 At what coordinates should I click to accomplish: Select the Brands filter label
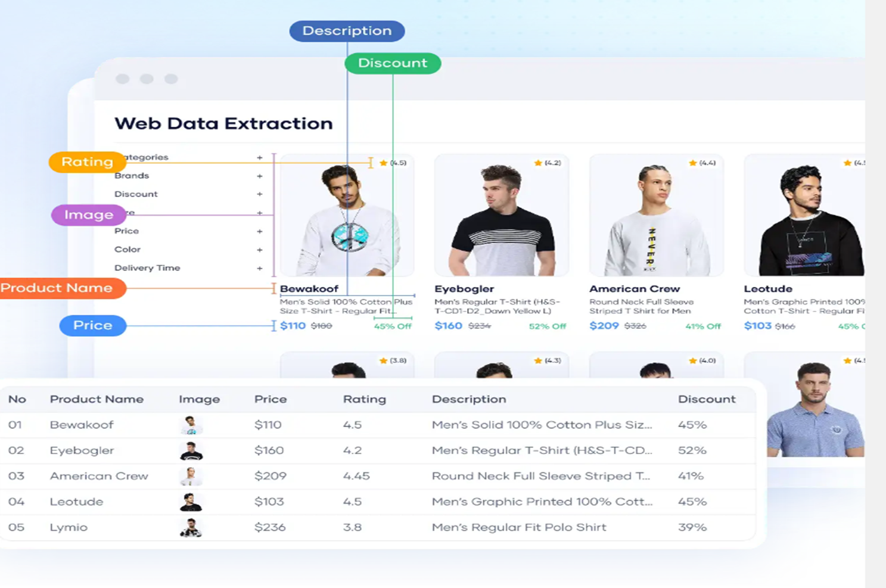coord(132,176)
